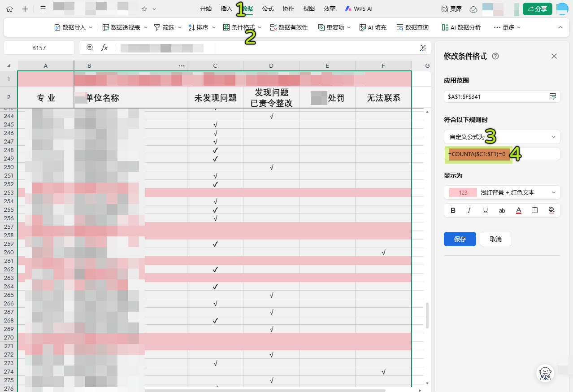This screenshot has height=392, width=573.
Task: Open the 视图 tab
Action: [x=309, y=9]
